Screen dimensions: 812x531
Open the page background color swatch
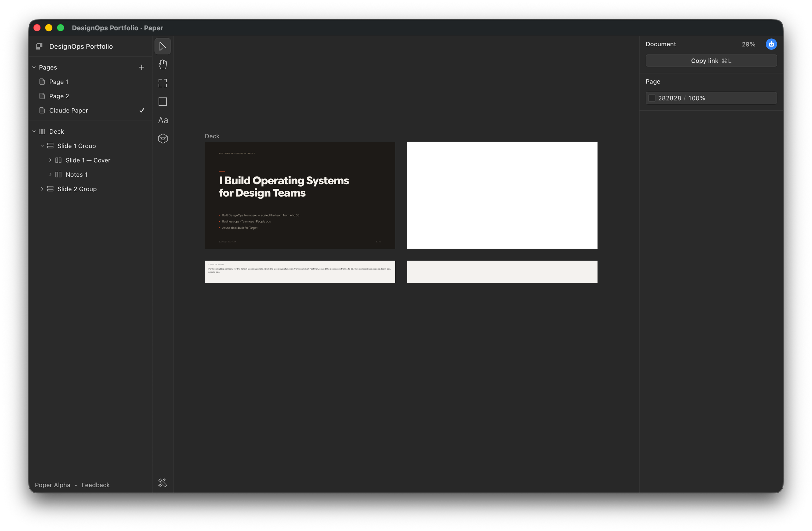[x=652, y=98]
